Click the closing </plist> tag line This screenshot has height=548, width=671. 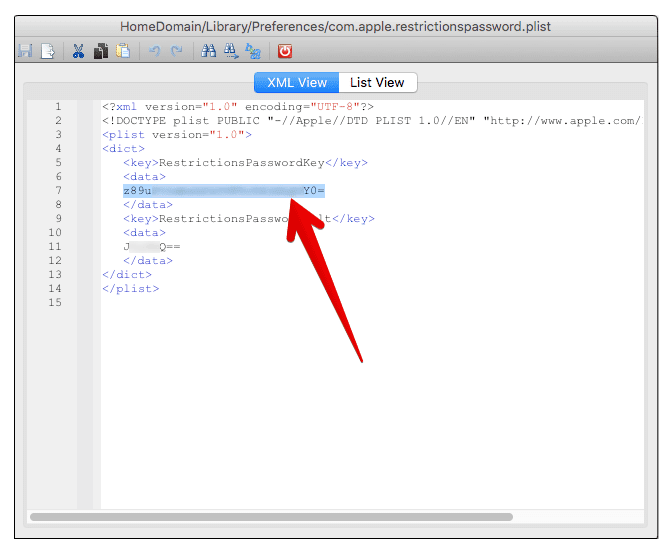[x=130, y=288]
